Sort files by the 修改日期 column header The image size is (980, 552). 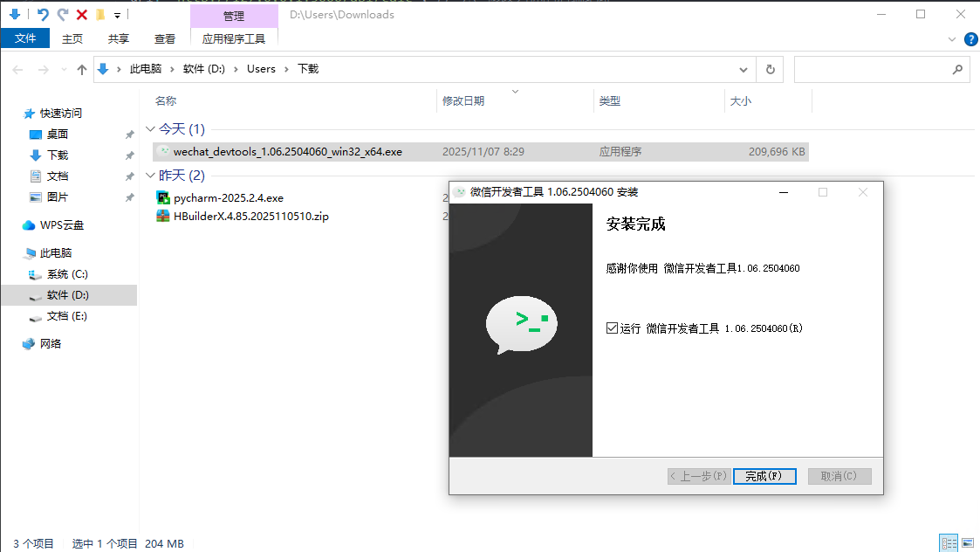click(463, 101)
